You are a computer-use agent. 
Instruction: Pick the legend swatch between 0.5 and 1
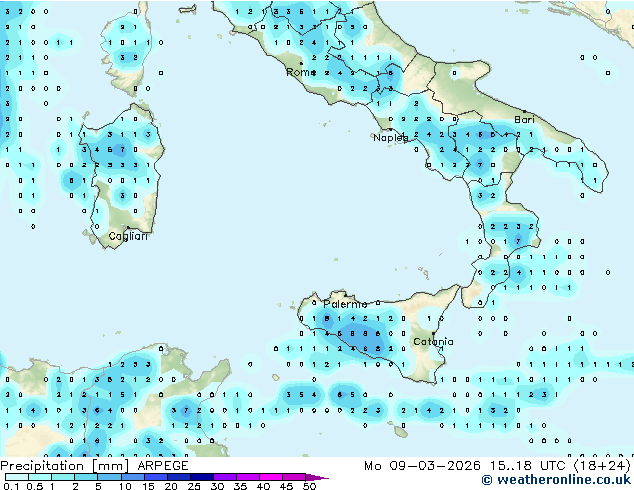pos(40,477)
